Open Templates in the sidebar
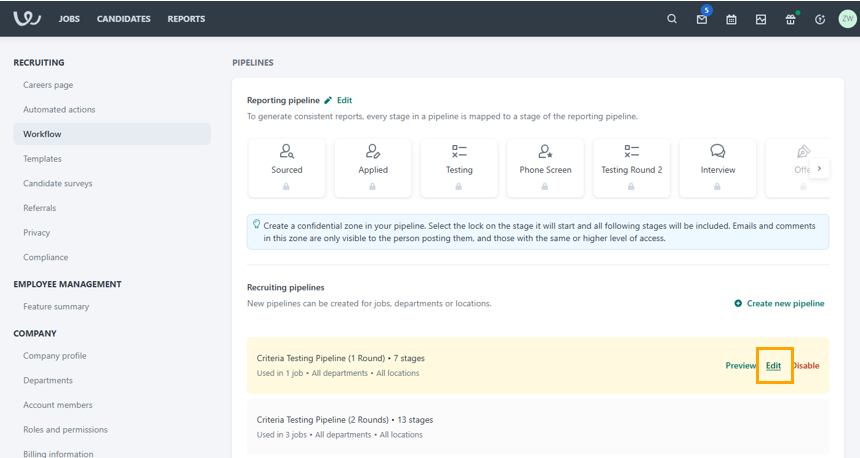This screenshot has height=458, width=860. (43, 159)
